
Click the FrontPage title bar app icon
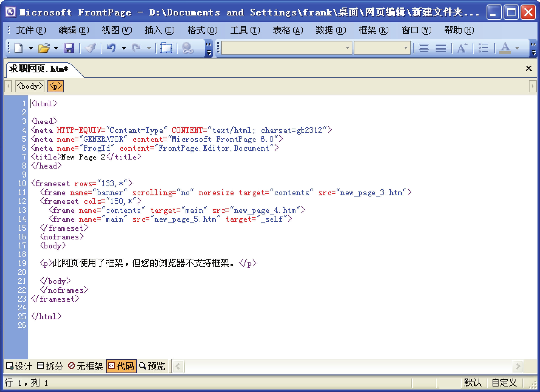point(11,12)
